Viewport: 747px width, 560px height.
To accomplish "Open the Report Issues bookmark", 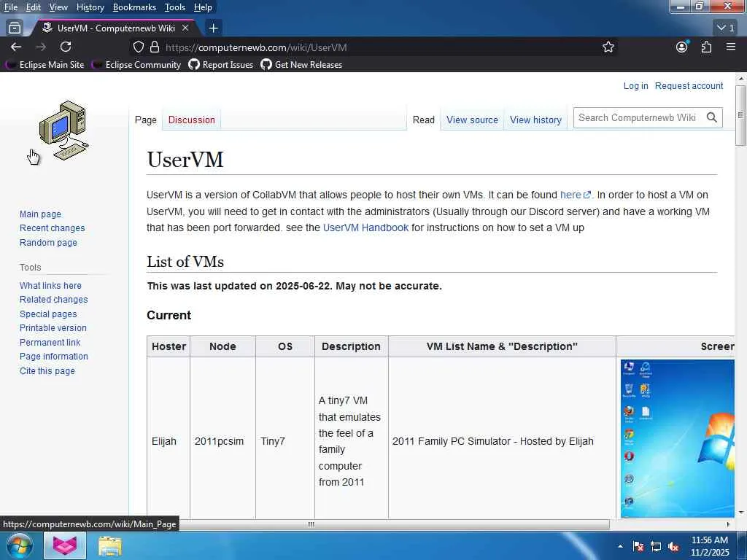I will (x=221, y=65).
